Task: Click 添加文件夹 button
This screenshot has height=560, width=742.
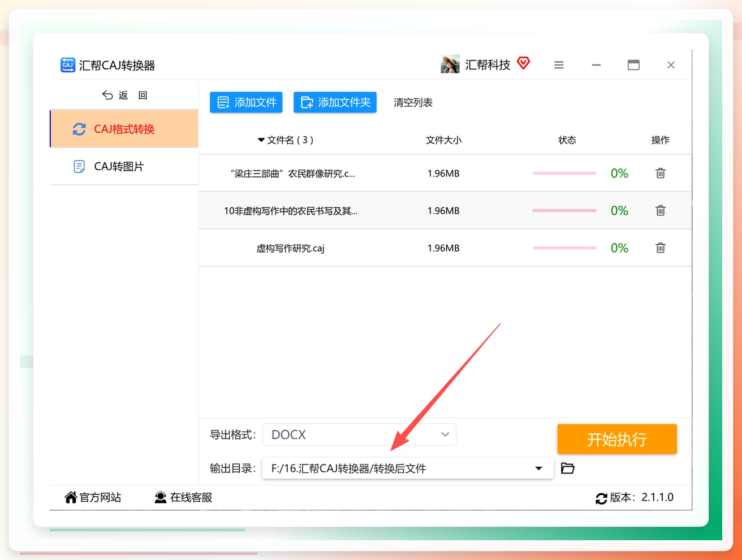Action: coord(335,102)
